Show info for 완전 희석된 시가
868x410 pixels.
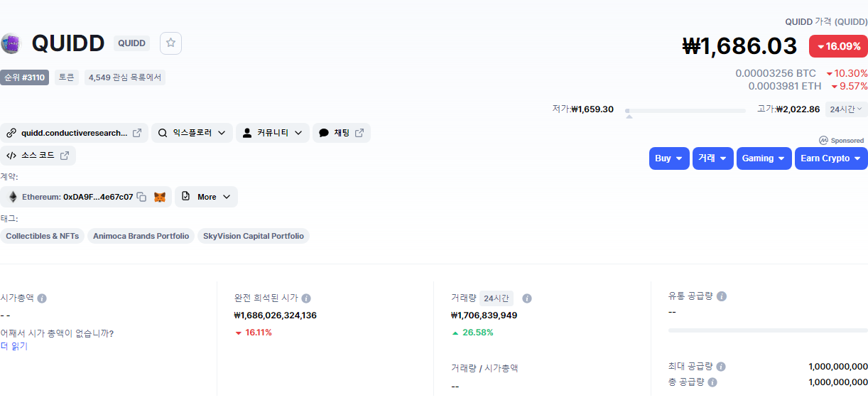(x=306, y=298)
